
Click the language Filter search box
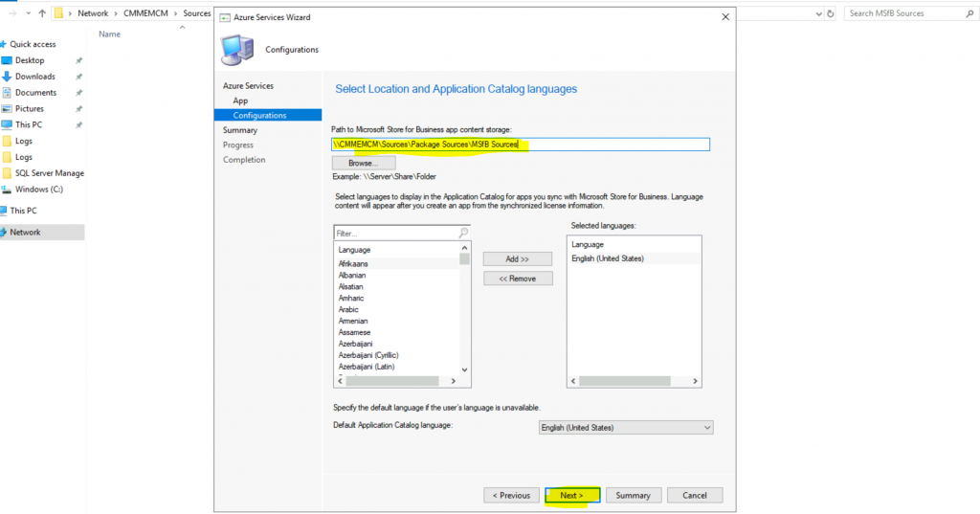coord(395,234)
